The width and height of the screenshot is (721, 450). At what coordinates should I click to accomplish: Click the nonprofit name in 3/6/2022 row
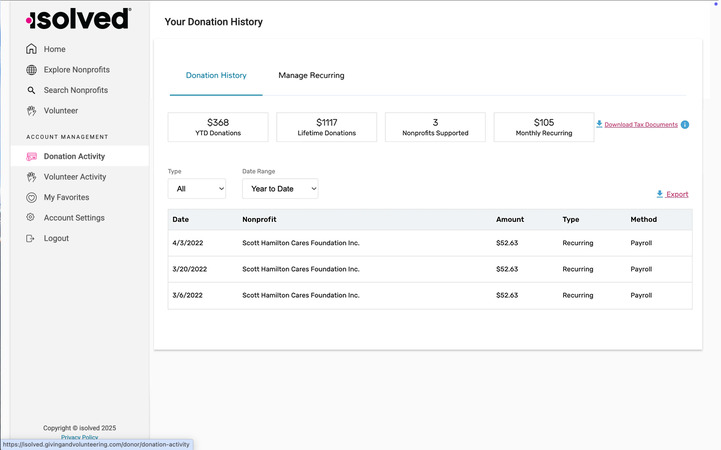point(301,296)
